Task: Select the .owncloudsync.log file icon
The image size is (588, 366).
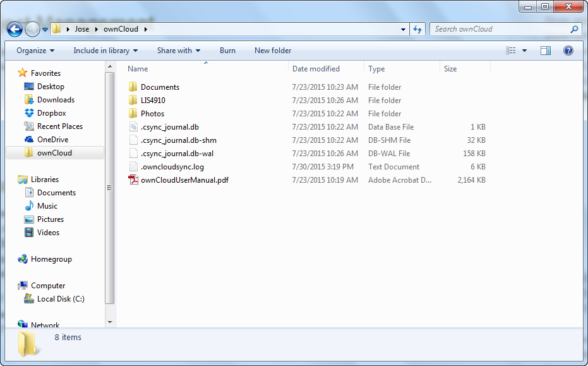Action: [x=133, y=167]
